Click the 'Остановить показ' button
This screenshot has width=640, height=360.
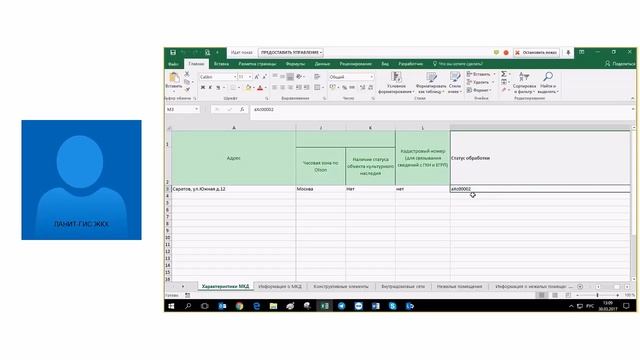tap(536, 53)
